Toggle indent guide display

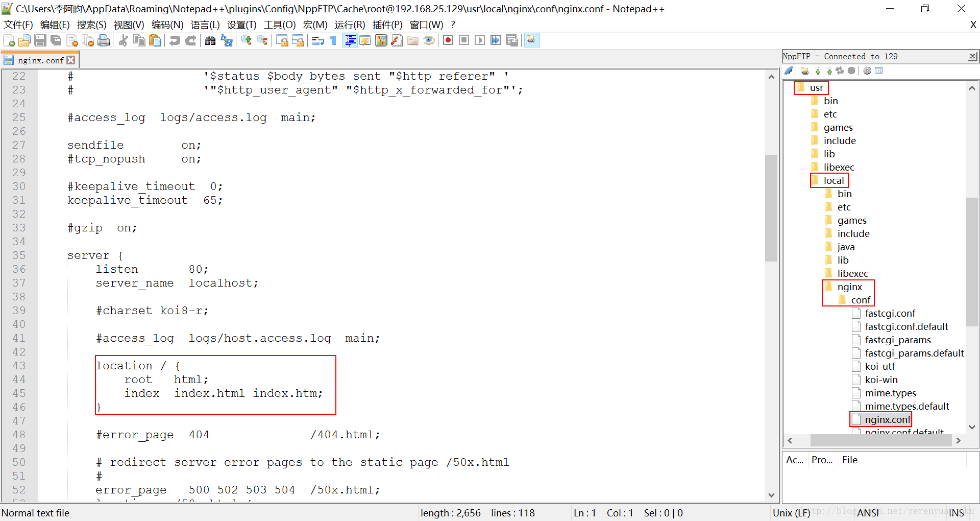coord(350,40)
